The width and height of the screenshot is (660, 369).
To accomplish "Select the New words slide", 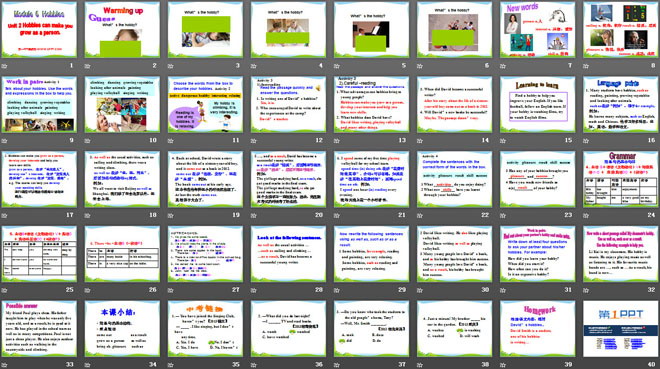I will pyautogui.click(x=538, y=29).
